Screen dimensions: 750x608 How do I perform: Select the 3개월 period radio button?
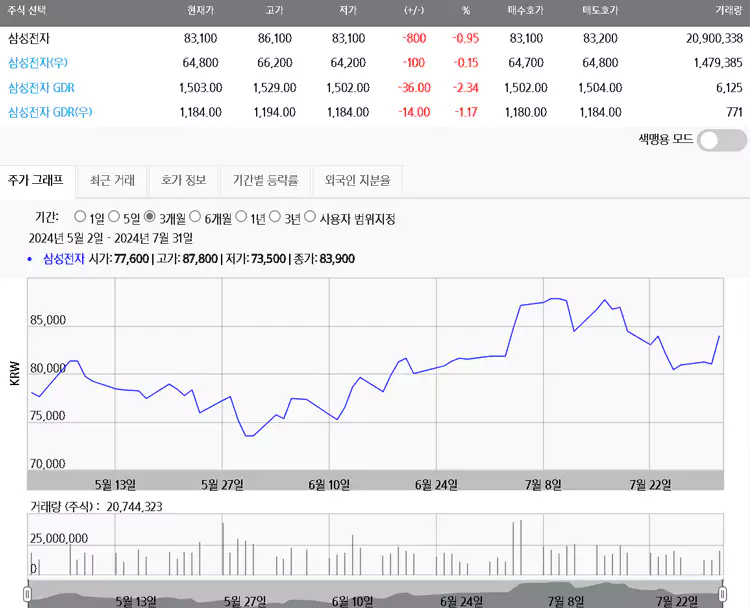(150, 217)
